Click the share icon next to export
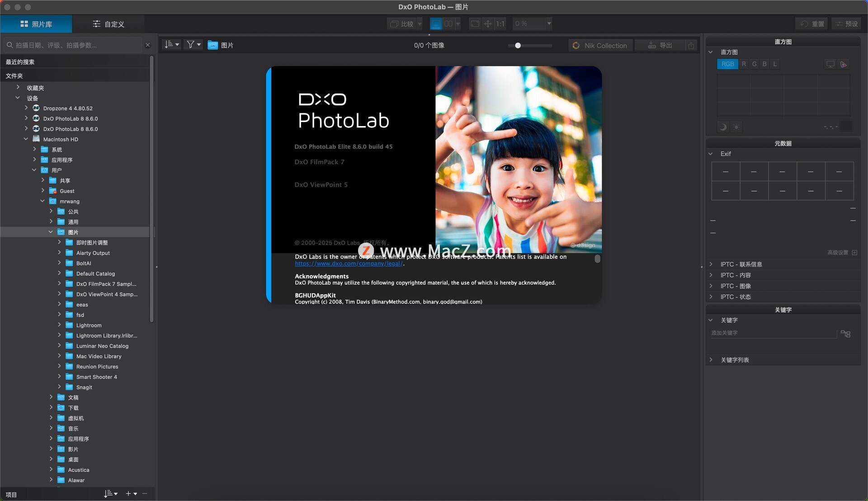Screen dimensions: 868x501 [x=691, y=45]
